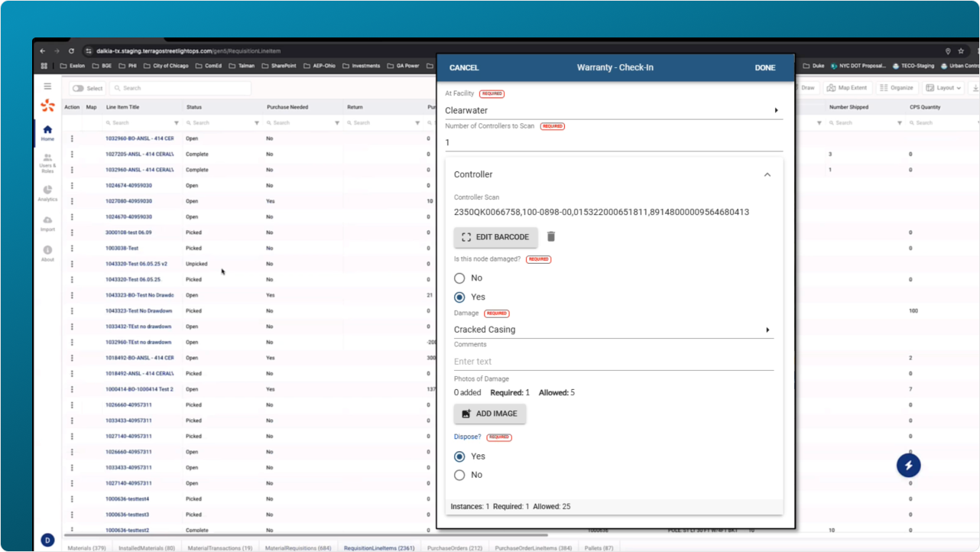
Task: Click the blue lightning bolt floating button
Action: 908,466
